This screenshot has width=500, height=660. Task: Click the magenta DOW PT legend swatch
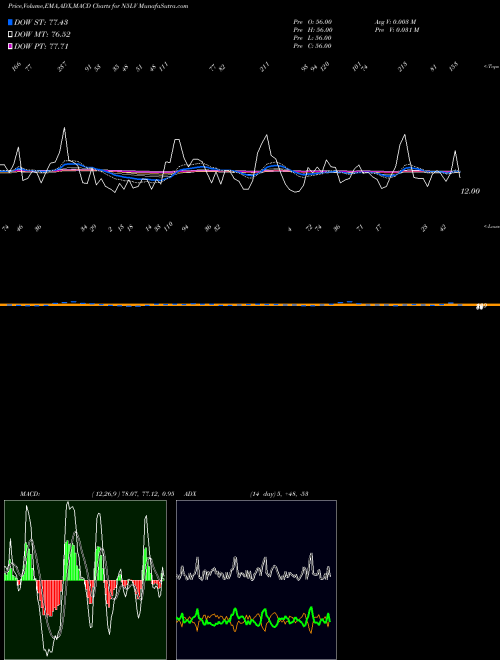pos(10,47)
